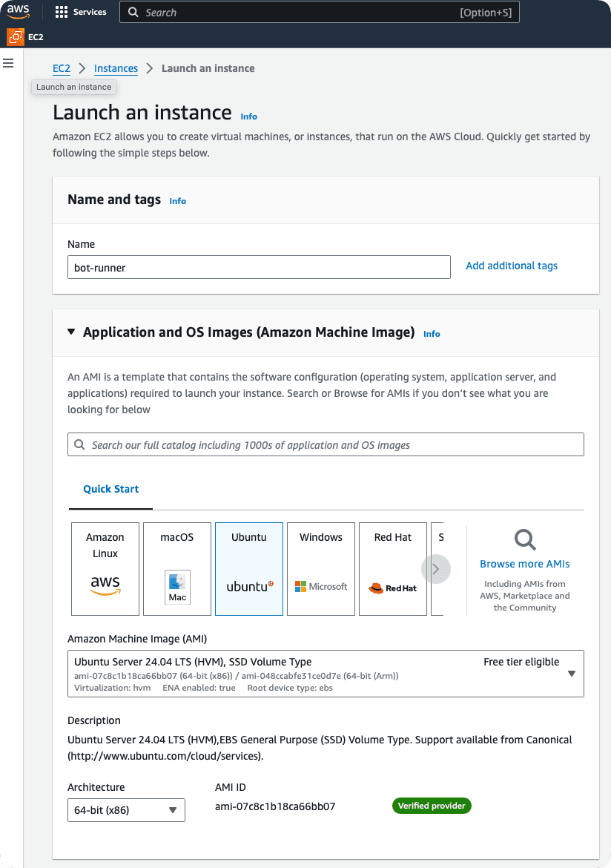
Task: Click the Info link beside Name and tags
Action: click(x=177, y=200)
